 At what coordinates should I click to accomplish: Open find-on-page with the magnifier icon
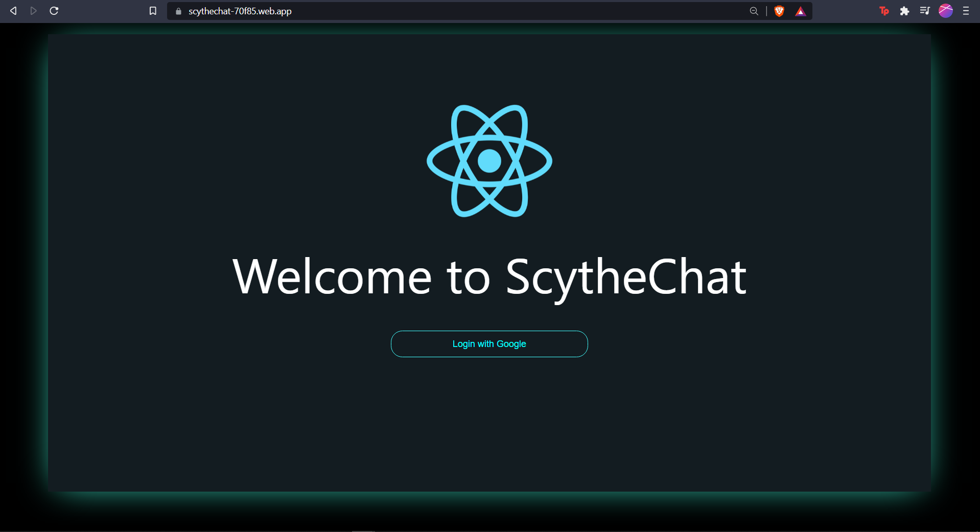753,11
